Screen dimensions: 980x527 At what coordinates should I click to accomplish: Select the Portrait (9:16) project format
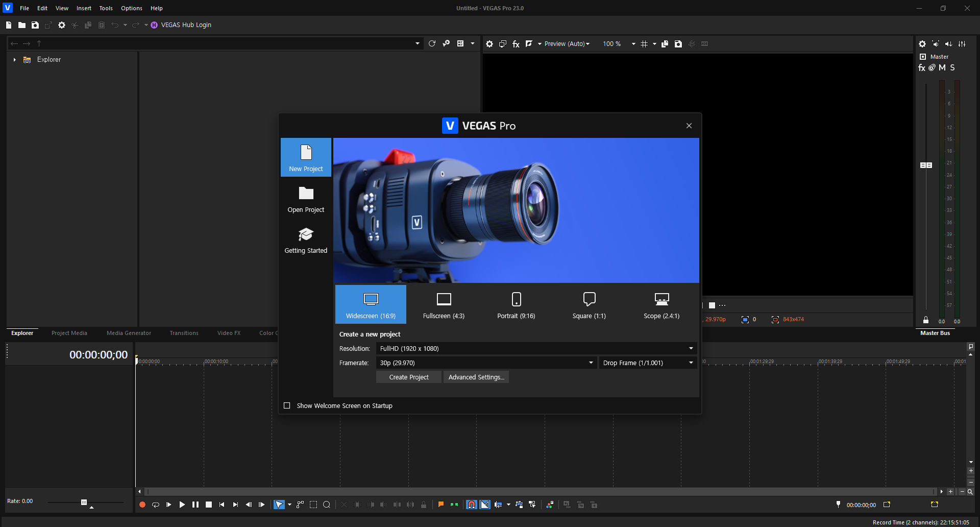tap(516, 304)
